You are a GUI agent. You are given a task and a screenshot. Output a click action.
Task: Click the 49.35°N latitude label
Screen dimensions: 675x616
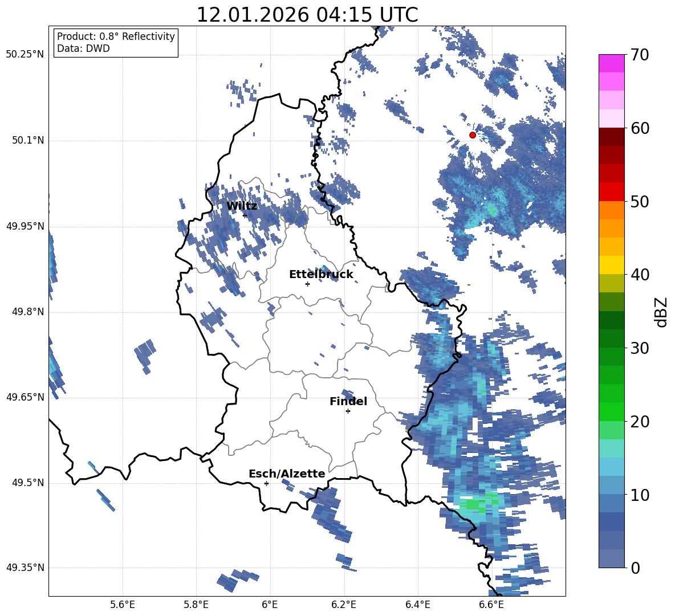pos(25,568)
